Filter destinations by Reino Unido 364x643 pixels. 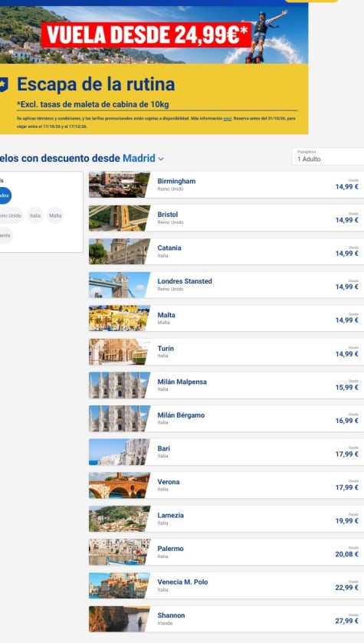pos(11,215)
